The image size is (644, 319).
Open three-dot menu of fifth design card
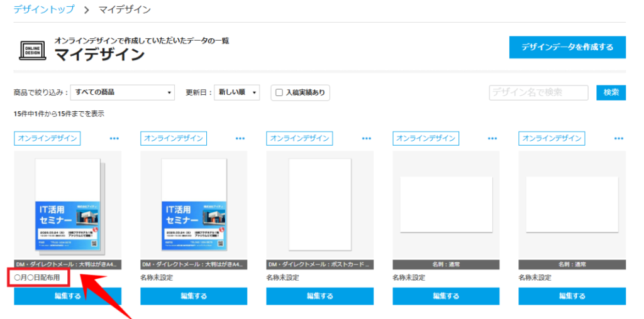point(619,138)
